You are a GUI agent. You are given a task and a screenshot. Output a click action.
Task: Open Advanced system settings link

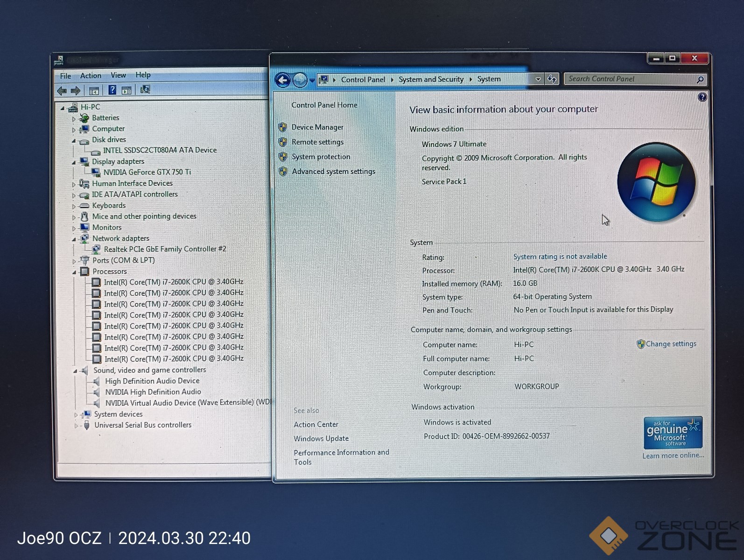pos(333,172)
